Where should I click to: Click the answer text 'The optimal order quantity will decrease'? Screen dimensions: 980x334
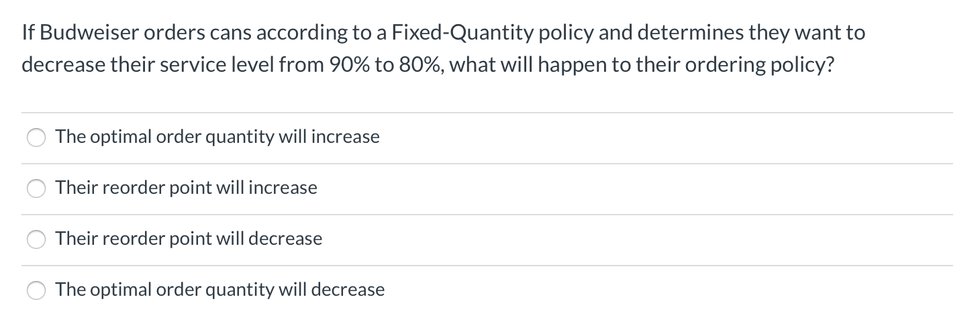[220, 290]
